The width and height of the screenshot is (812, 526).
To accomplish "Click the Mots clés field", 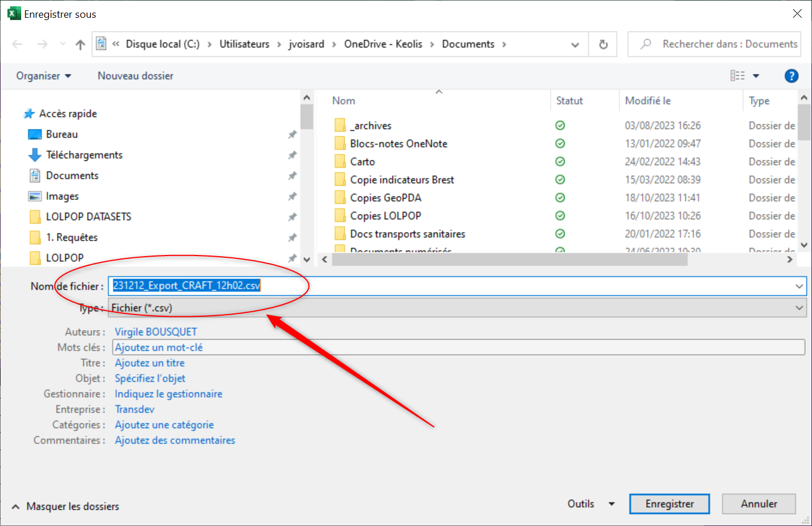I will point(459,347).
